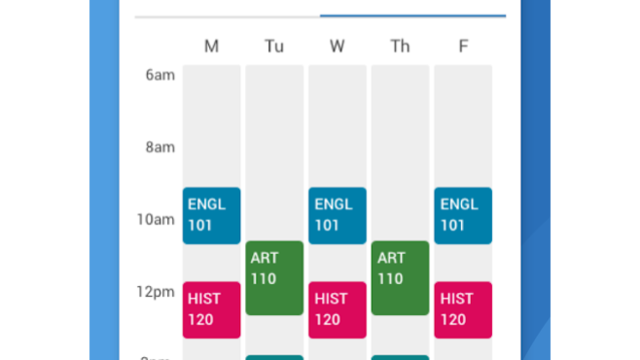Image resolution: width=640 pixels, height=360 pixels.
Task: Open Monday's ENGL 101 class block
Action: (x=211, y=216)
